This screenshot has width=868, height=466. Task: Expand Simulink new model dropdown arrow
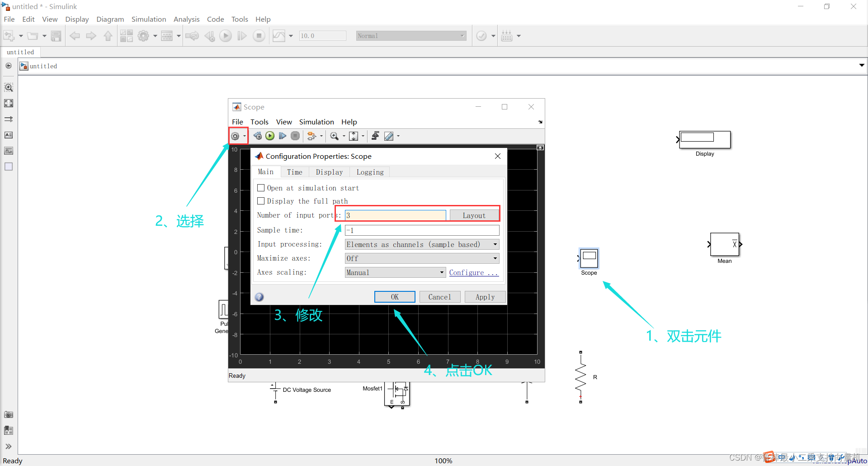click(x=21, y=36)
